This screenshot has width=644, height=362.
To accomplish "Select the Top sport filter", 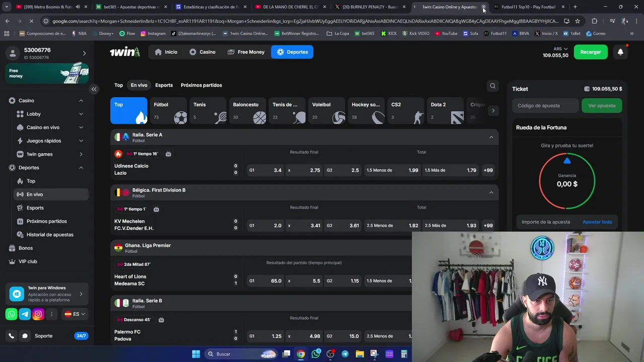I will point(129,111).
